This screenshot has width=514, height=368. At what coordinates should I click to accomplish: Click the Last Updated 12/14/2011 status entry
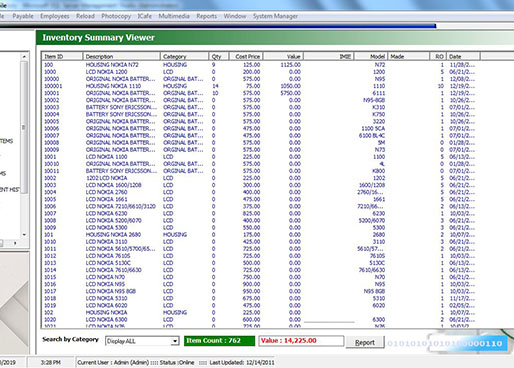(242, 362)
